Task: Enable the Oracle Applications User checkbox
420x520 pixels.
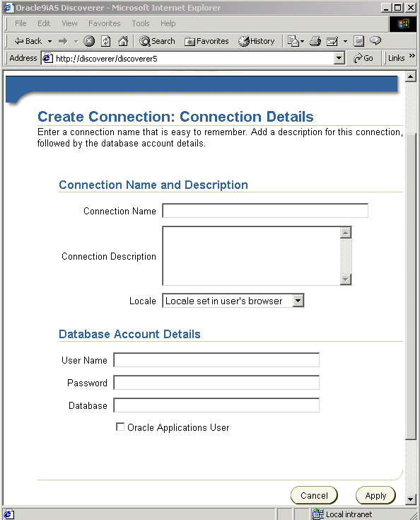Action: (120, 427)
